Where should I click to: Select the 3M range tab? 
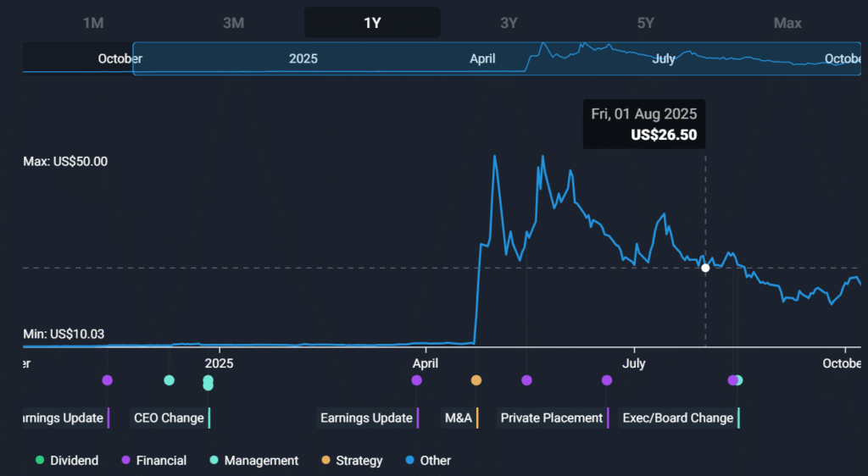[233, 23]
